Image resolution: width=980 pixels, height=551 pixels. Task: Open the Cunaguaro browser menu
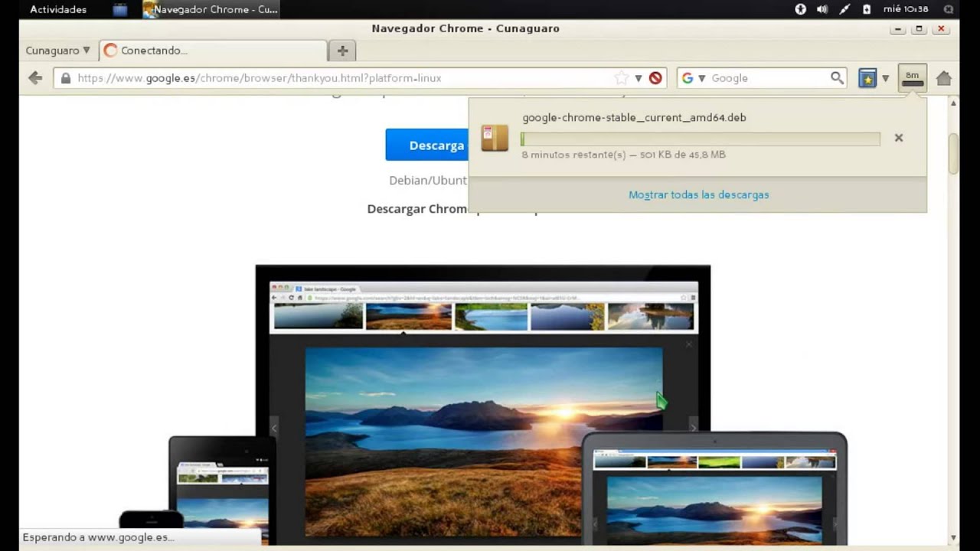tap(57, 51)
